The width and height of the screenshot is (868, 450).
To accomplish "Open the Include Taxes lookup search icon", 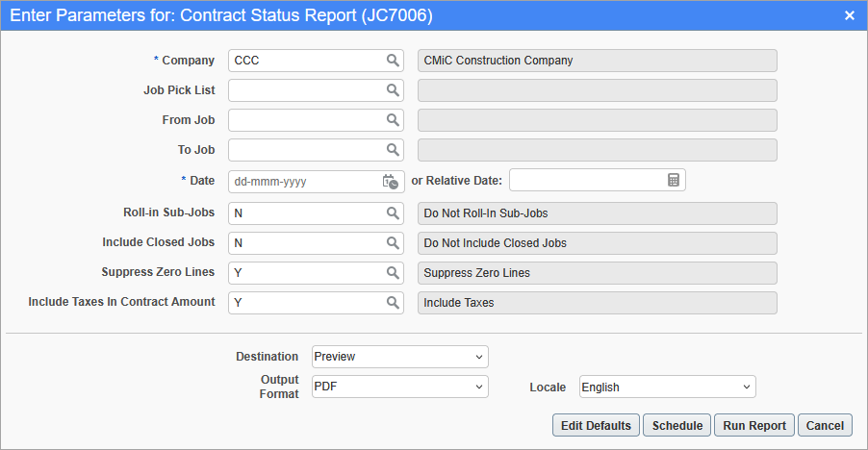I will pos(393,302).
